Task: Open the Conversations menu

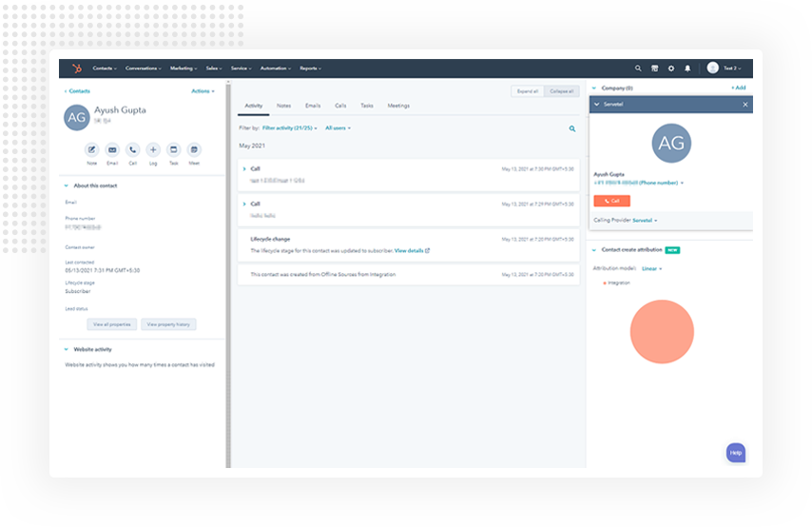Action: tap(144, 68)
